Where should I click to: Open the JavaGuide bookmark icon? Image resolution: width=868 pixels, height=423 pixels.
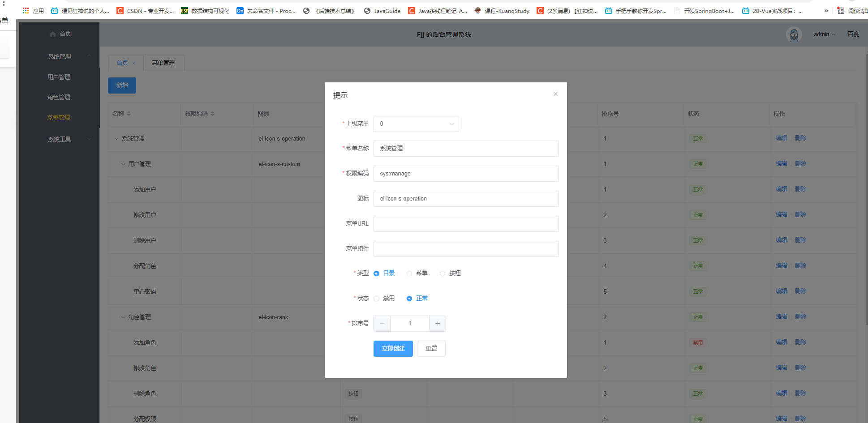coord(367,10)
